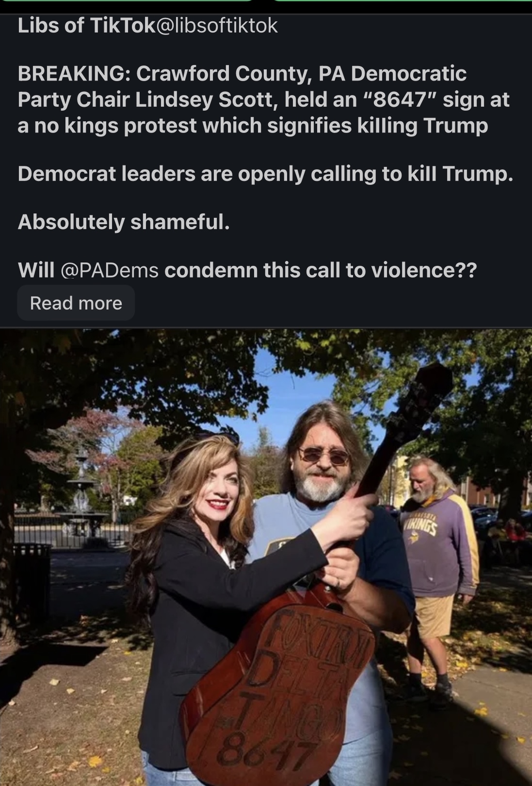The height and width of the screenshot is (786, 532).
Task: Expand the post with Read more
Action: click(x=76, y=302)
